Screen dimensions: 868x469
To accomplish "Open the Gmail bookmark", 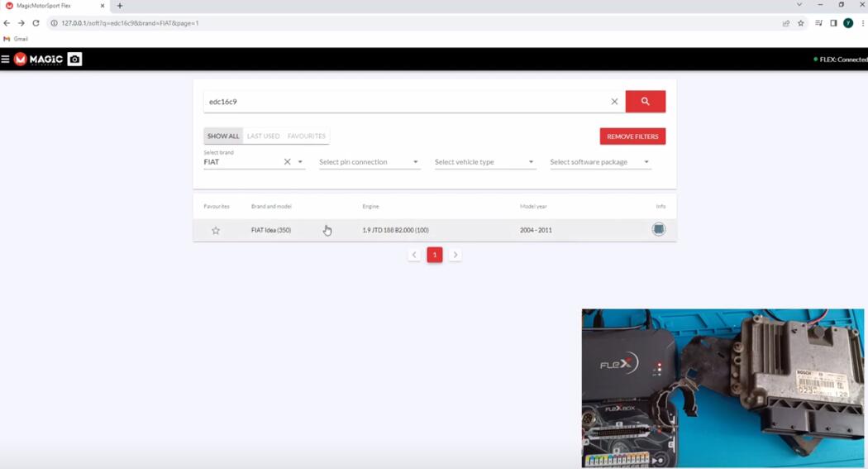I will click(x=16, y=39).
